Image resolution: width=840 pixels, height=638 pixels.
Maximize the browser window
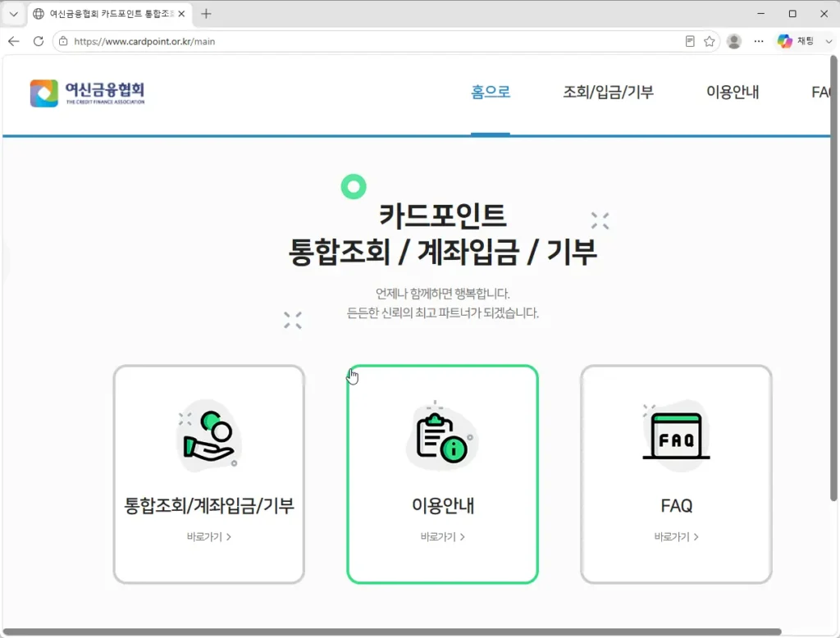coord(792,14)
